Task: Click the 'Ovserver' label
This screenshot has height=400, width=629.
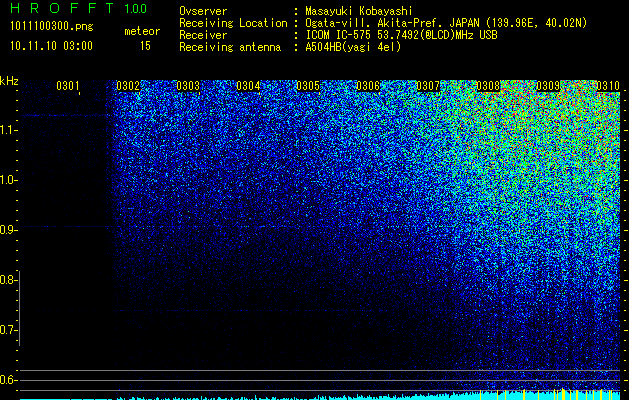Action: [x=203, y=11]
